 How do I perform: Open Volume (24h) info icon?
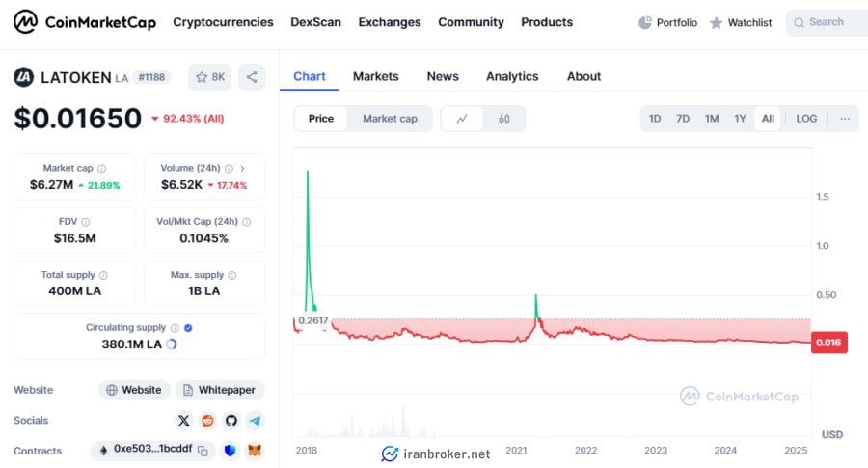click(x=229, y=168)
